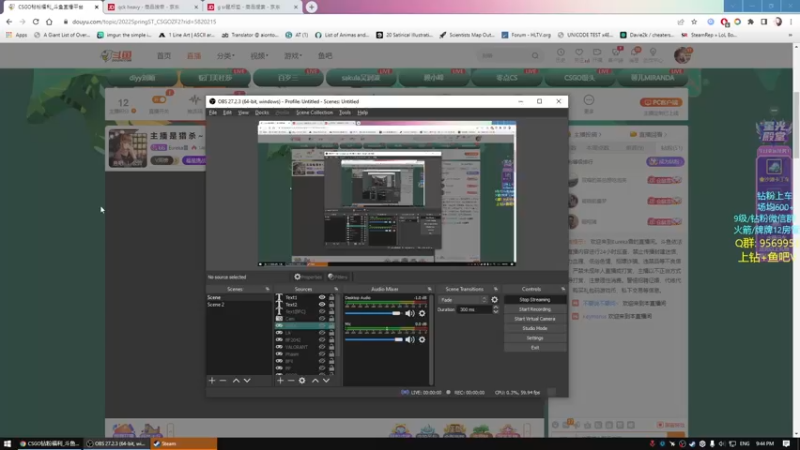Switch to the second Chrome tab
The image size is (800, 450).
[x=152, y=7]
